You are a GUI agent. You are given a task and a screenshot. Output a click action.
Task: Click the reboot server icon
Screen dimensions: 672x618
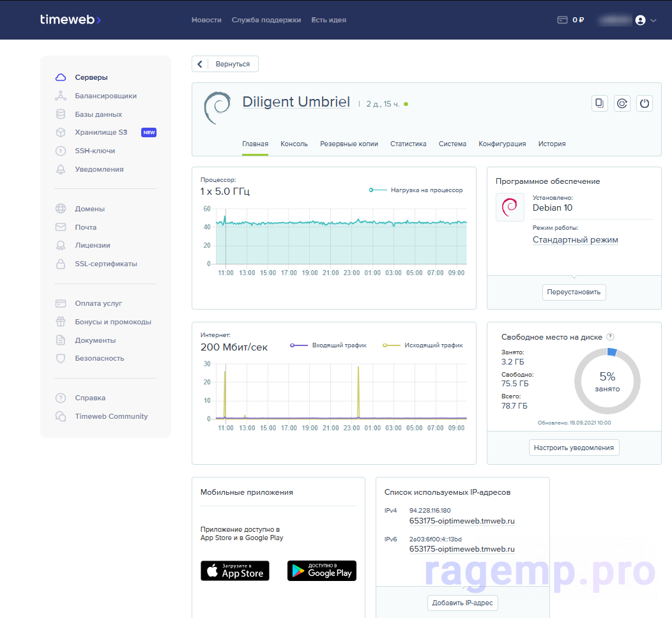click(x=622, y=103)
